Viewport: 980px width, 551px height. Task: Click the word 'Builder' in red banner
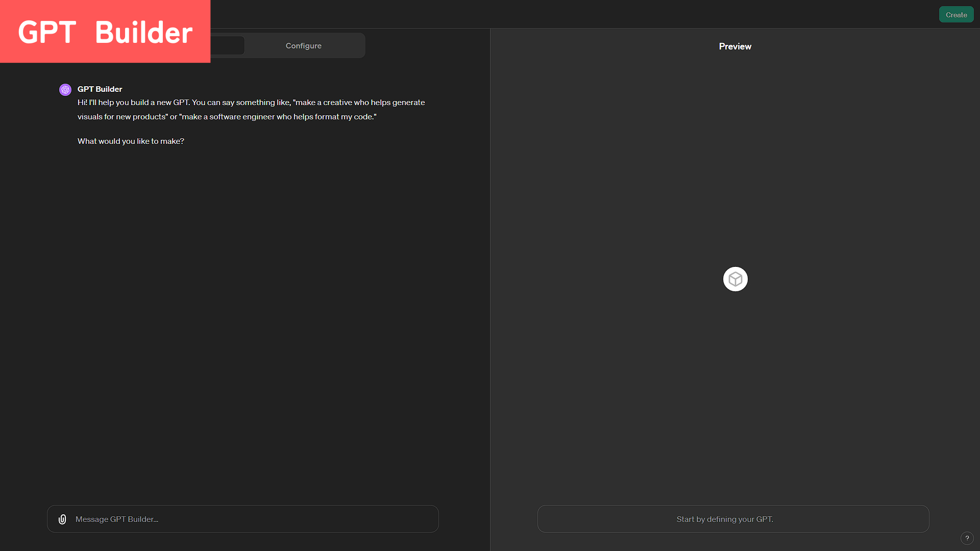pos(144,33)
